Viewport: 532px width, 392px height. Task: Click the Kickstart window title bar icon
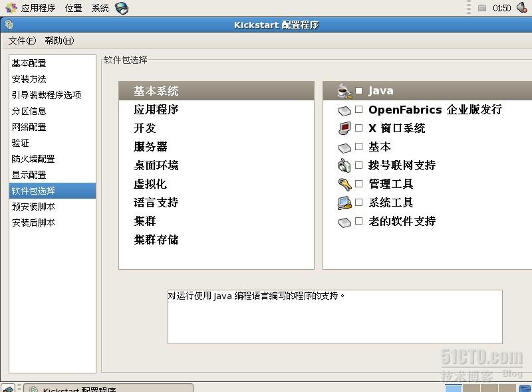(x=9, y=25)
